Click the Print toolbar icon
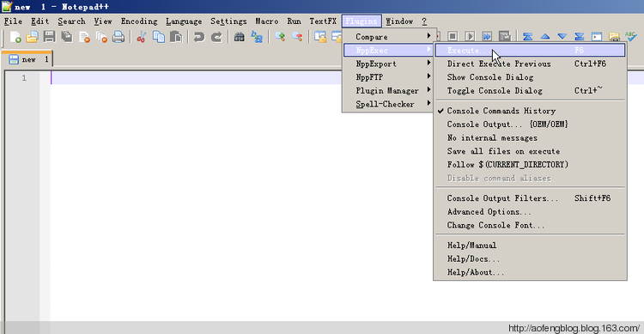 pyautogui.click(x=118, y=37)
